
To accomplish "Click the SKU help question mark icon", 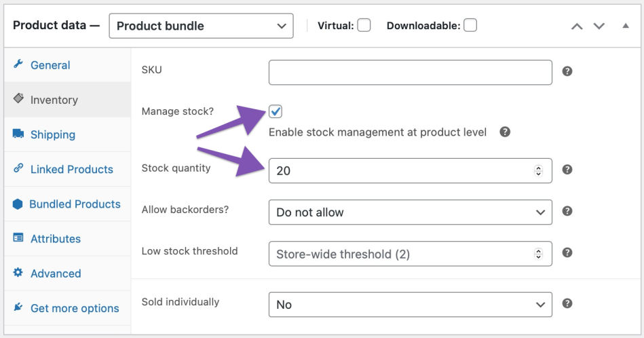I will tap(567, 71).
